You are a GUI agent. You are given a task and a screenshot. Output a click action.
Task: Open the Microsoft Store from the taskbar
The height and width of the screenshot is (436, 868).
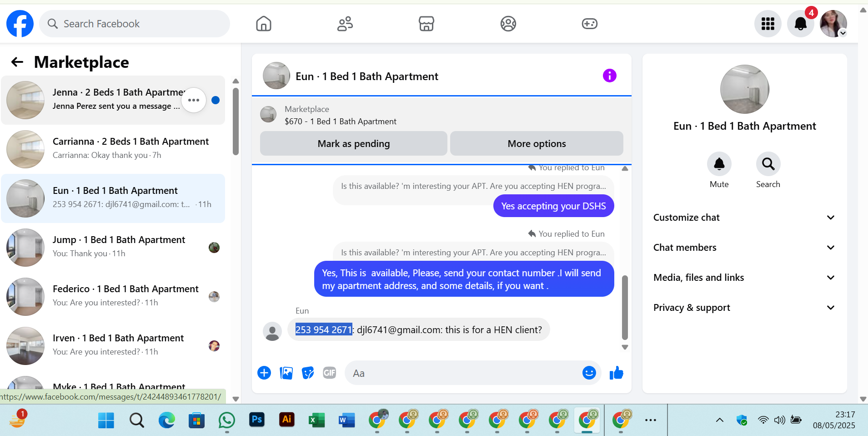(x=196, y=420)
